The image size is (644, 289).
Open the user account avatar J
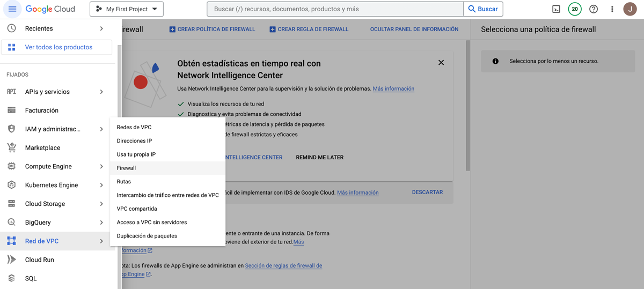click(x=630, y=9)
